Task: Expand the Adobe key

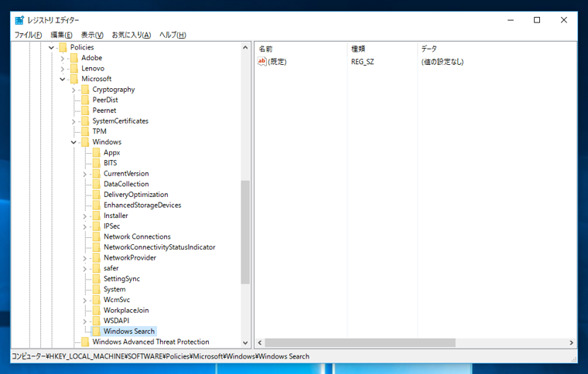Action: pos(63,58)
